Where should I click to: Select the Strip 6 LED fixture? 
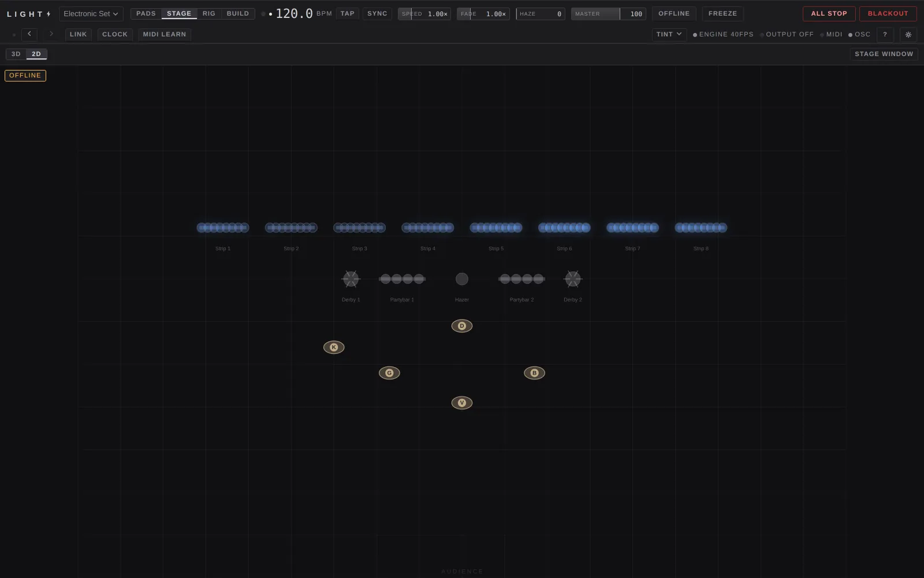point(564,228)
